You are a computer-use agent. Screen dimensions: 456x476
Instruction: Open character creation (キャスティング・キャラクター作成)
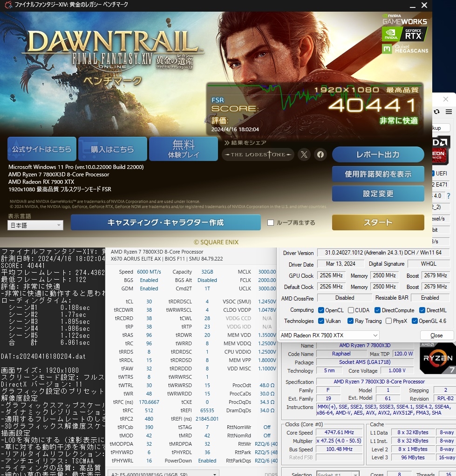pos(165,222)
